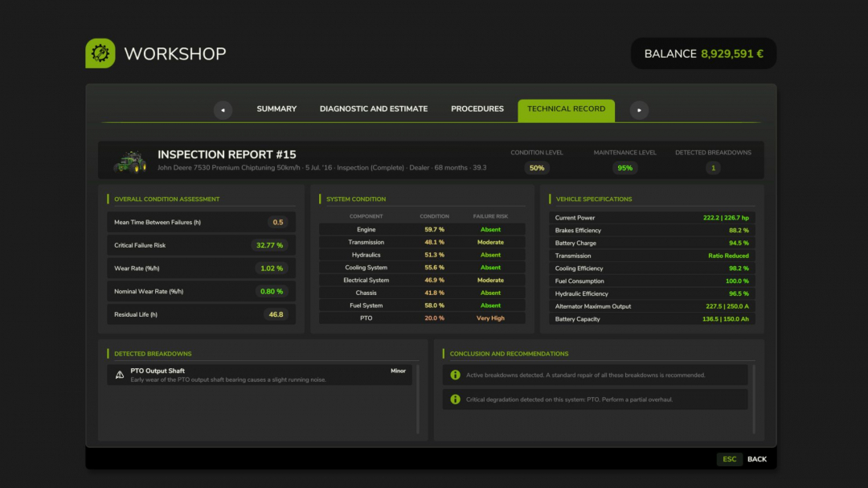Click the Fuel System component name
This screenshot has height=488, width=868.
coord(366,306)
